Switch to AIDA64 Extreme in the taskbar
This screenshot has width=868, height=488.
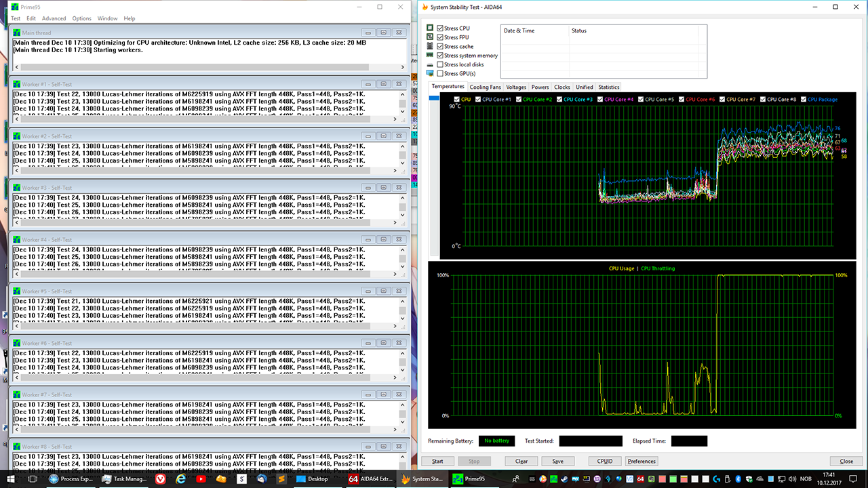tap(372, 479)
